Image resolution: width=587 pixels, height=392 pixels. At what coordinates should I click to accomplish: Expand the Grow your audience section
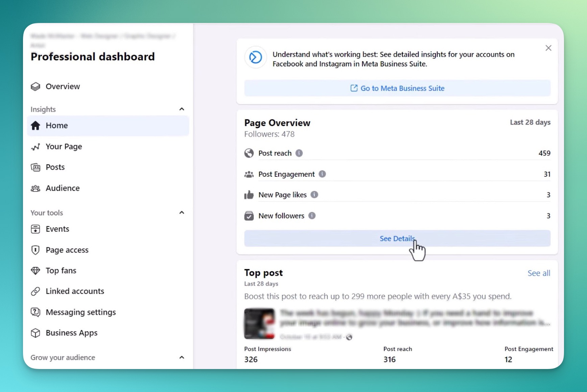182,358
